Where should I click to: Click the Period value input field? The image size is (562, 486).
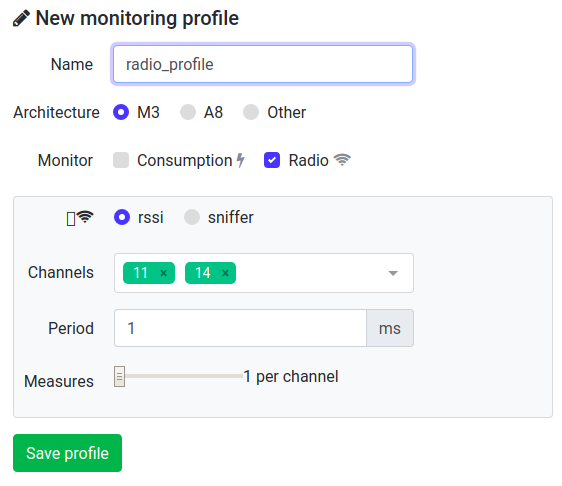[240, 328]
